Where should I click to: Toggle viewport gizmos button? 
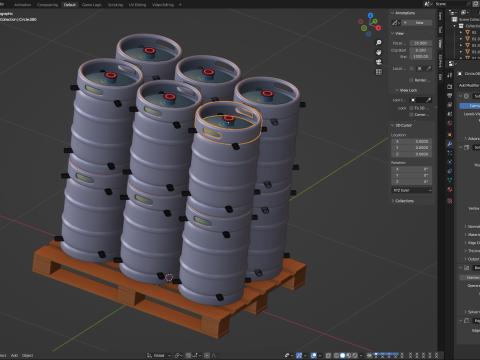299,355
